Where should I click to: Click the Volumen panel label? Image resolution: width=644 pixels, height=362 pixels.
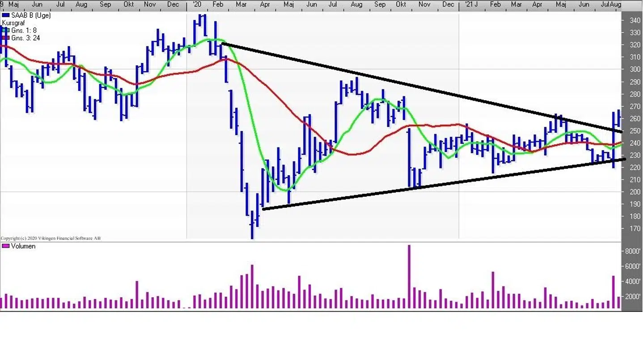point(23,246)
